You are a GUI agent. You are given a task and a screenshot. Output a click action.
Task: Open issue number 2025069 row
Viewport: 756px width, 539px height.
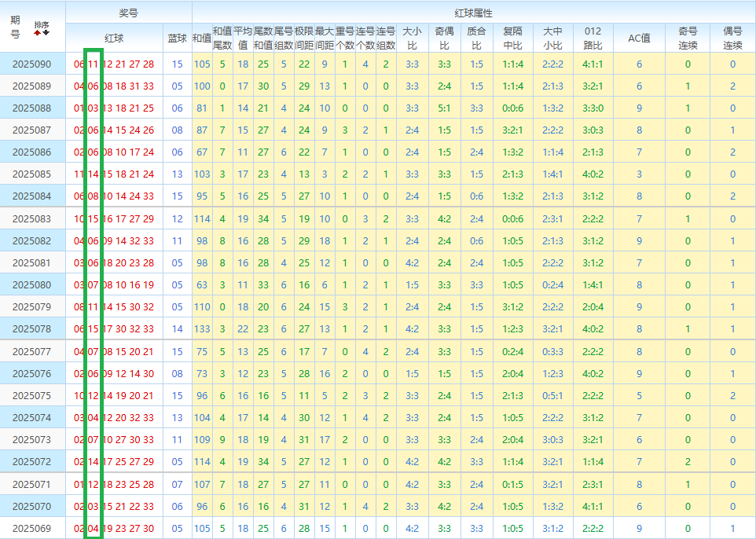[x=31, y=529]
